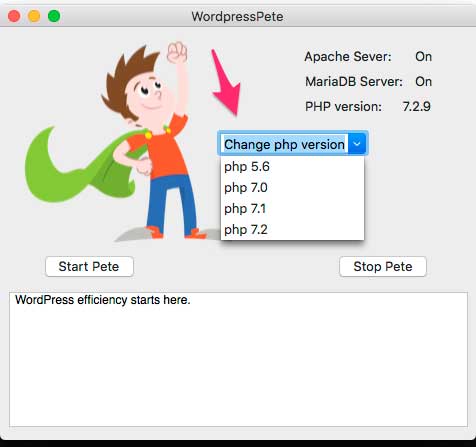Click the WordpressPete window title
The width and height of the screenshot is (476, 447).
click(237, 16)
